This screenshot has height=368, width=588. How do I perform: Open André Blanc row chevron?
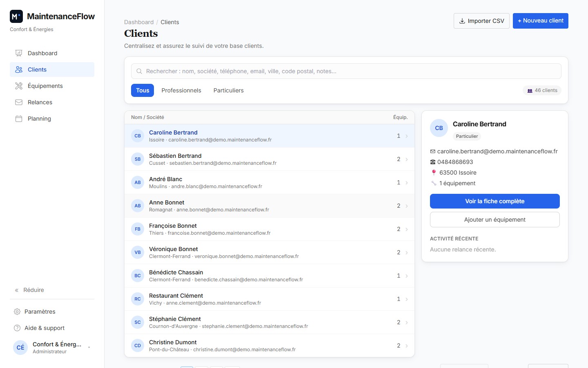[407, 183]
